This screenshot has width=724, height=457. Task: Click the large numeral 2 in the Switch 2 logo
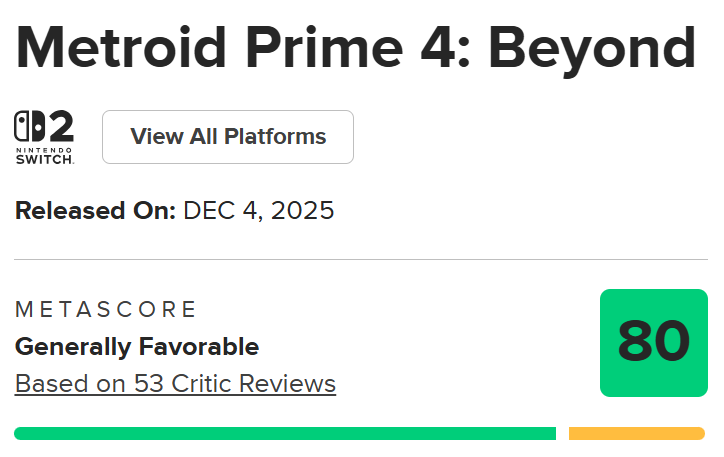60,128
